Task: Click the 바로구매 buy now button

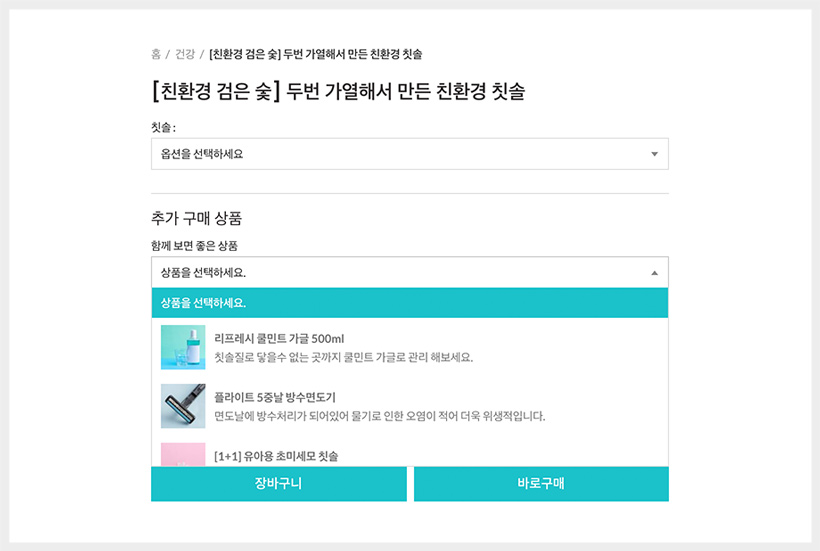Action: (x=541, y=484)
